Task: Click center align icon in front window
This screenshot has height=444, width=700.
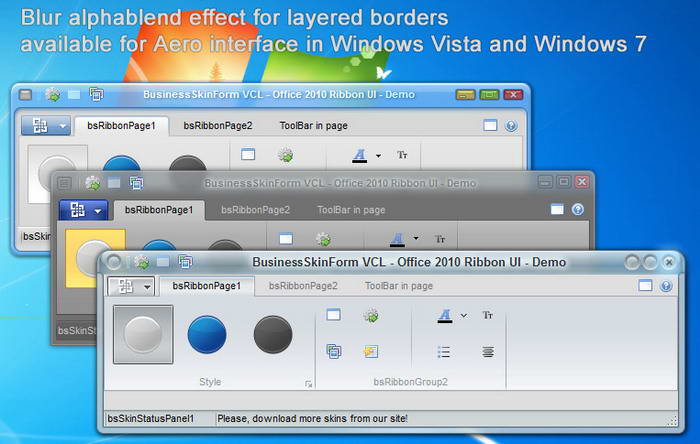Action: tap(488, 352)
